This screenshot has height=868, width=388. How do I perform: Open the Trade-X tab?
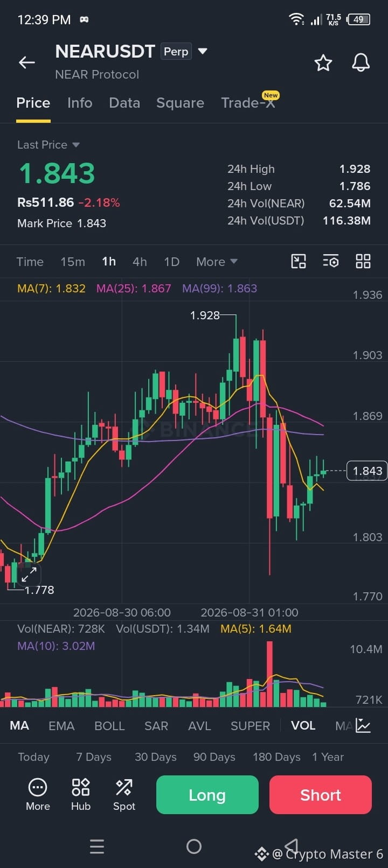tap(248, 103)
